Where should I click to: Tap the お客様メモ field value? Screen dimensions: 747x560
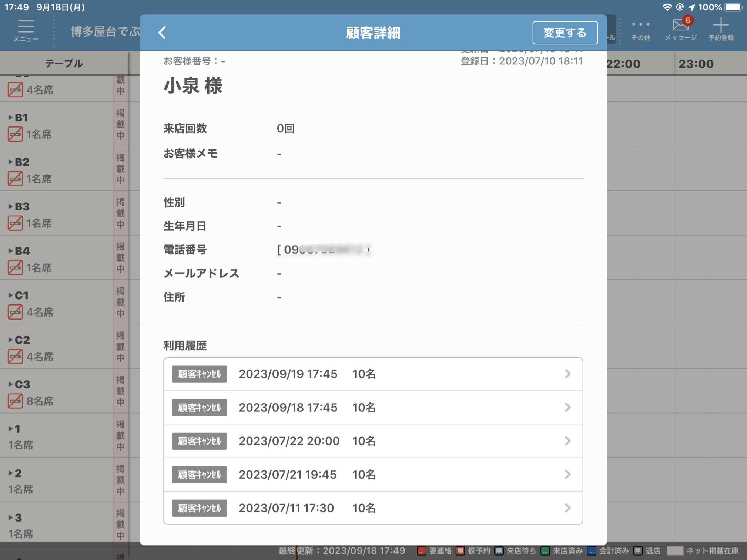click(279, 154)
